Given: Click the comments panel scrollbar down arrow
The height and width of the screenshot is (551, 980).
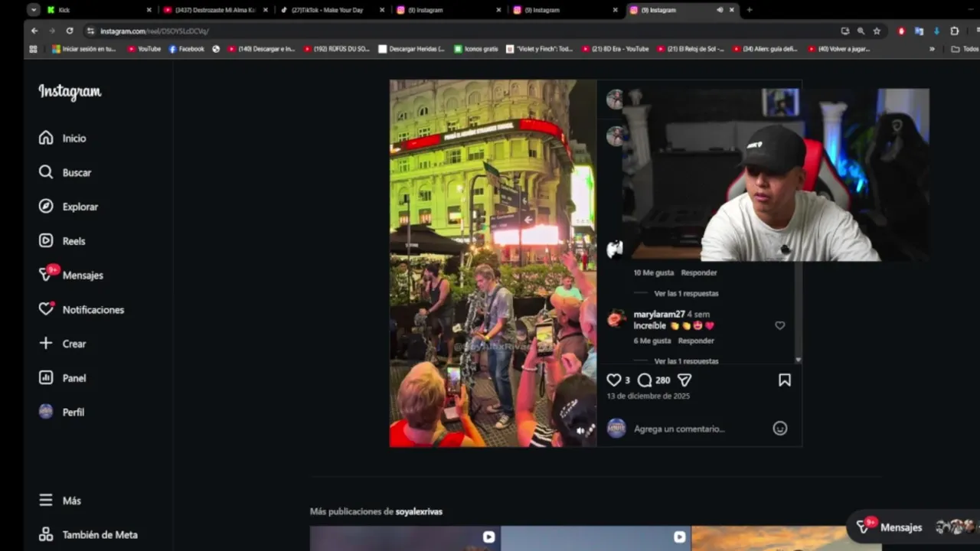Looking at the screenshot, I should pos(798,360).
